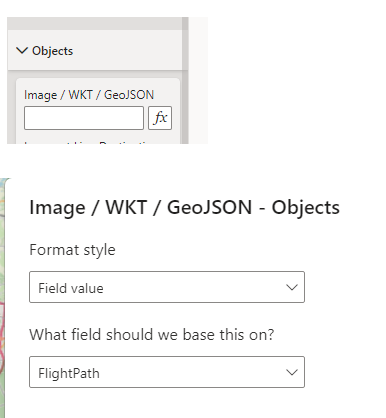Viewport: 386px width, 418px height.
Task: Open the Format style dropdown
Action: click(x=167, y=287)
